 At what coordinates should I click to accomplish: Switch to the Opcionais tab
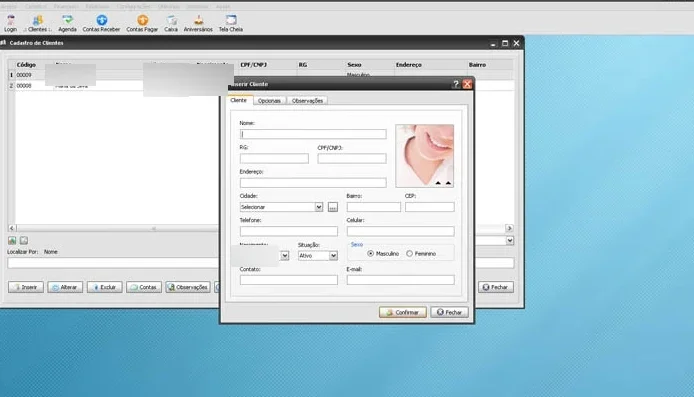tap(269, 101)
